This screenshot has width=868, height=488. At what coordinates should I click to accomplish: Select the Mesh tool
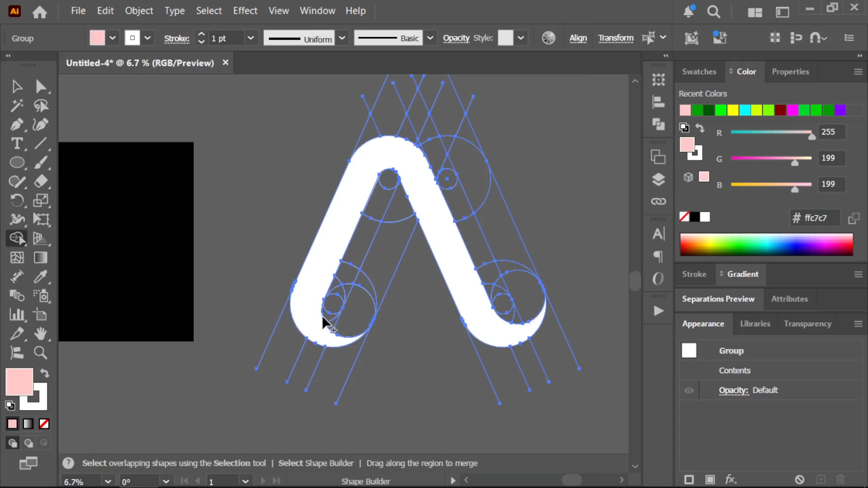pyautogui.click(x=17, y=258)
